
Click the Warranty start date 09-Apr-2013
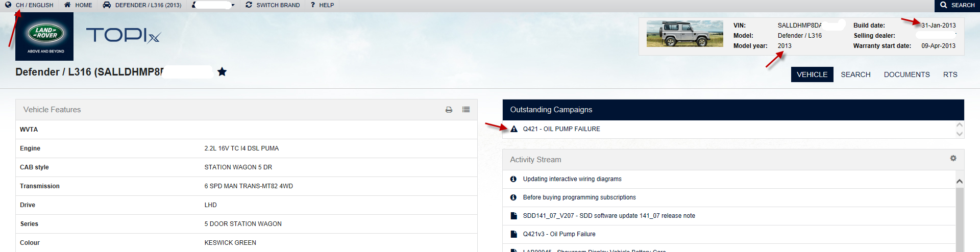[939, 46]
